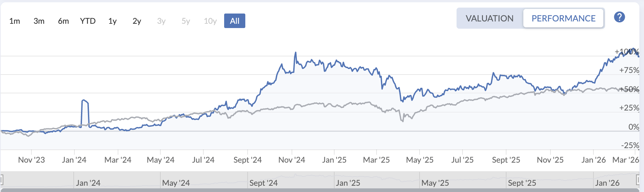
Task: Select the YTD range option
Action: [87, 21]
